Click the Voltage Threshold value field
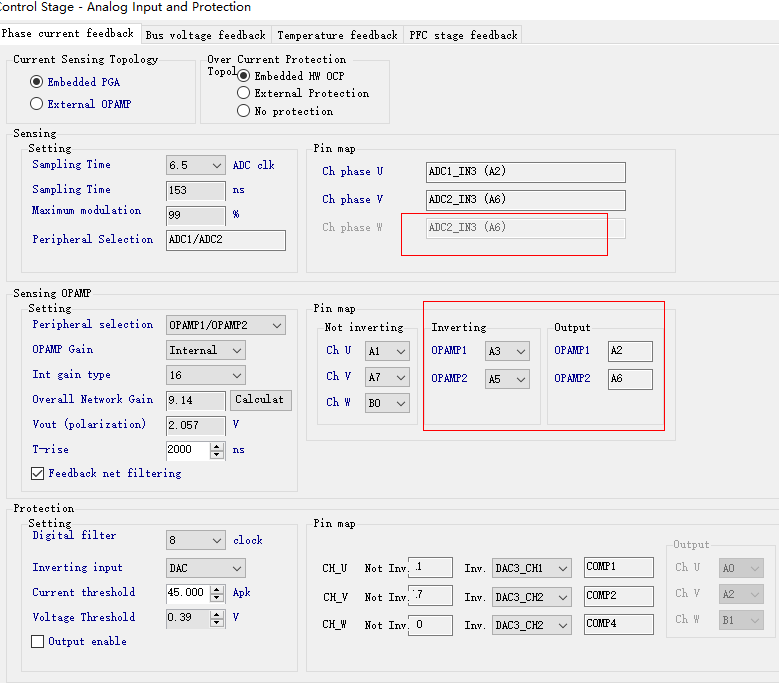The image size is (779, 683). point(189,618)
